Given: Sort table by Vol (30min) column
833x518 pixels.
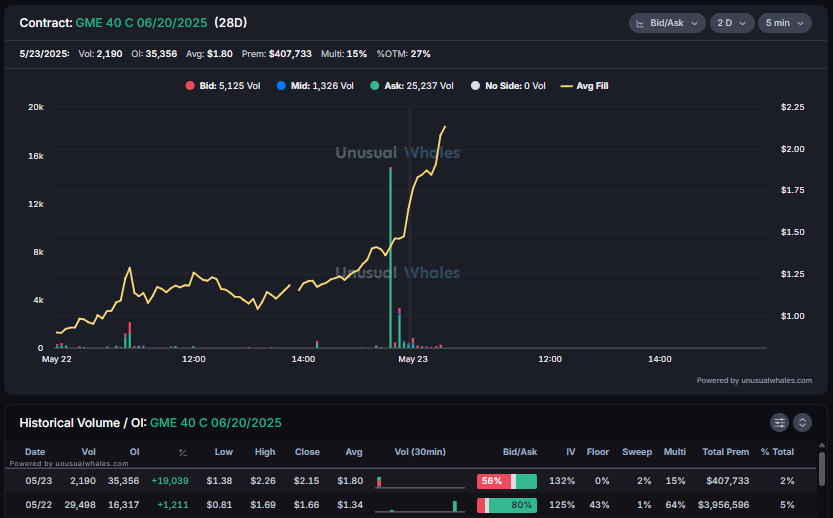Looking at the screenshot, I should pyautogui.click(x=420, y=452).
